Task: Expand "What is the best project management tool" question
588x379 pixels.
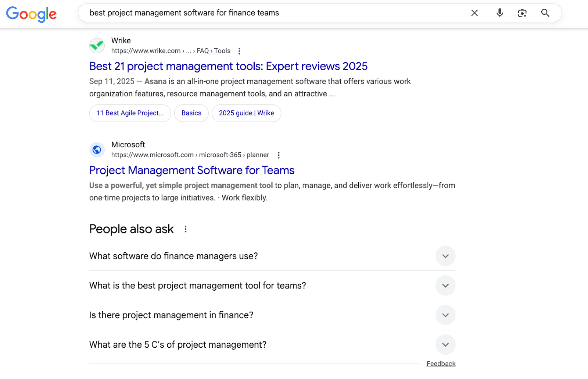Action: pos(445,286)
